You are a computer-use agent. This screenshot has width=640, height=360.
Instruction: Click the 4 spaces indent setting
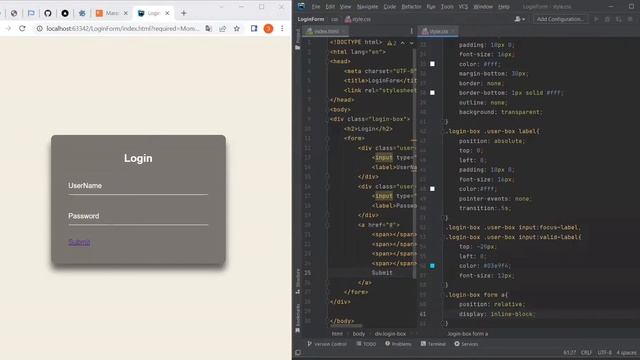[626, 353]
